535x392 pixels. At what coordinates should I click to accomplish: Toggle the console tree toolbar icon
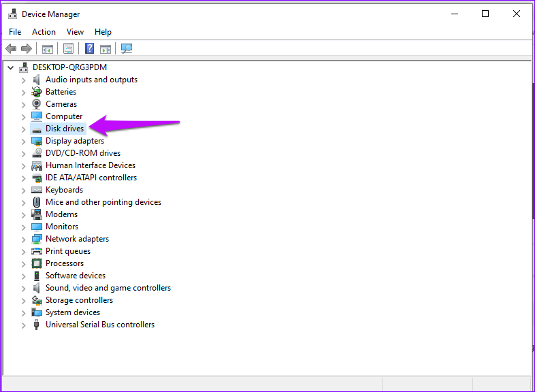[48, 49]
